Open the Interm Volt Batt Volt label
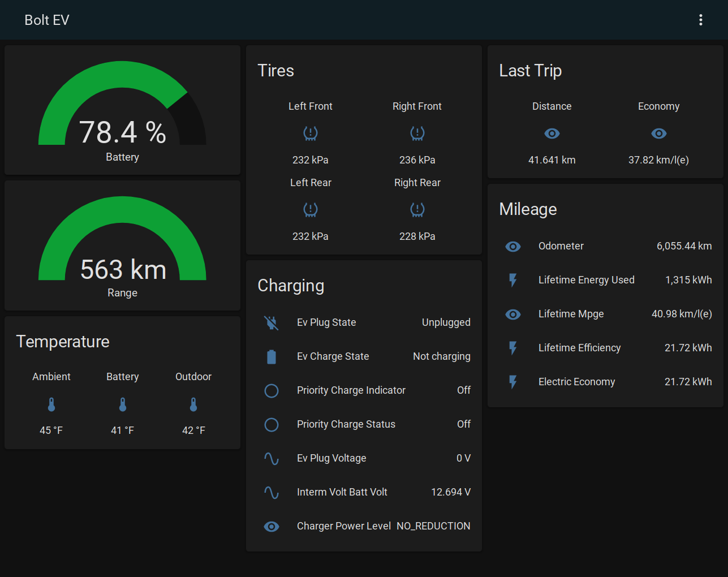Image resolution: width=728 pixels, height=577 pixels. coord(342,492)
